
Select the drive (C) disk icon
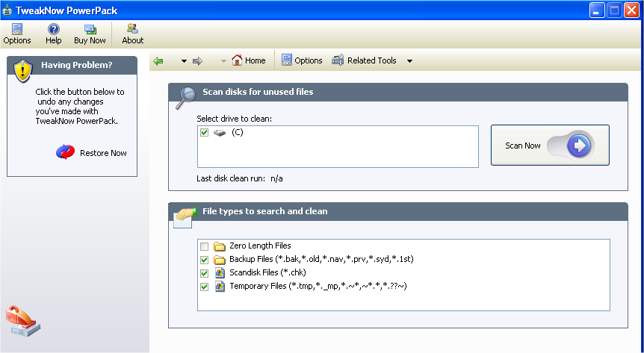(x=220, y=133)
